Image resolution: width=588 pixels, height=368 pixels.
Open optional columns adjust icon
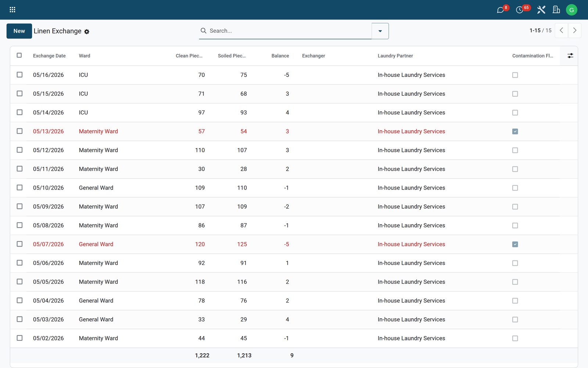570,56
